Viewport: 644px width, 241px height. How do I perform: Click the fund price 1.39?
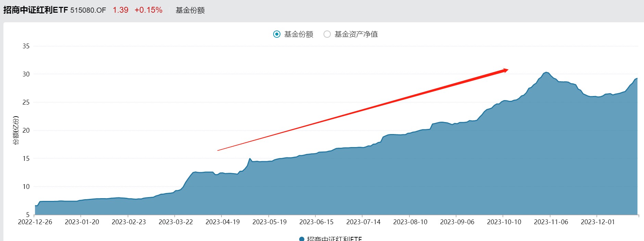(x=121, y=10)
